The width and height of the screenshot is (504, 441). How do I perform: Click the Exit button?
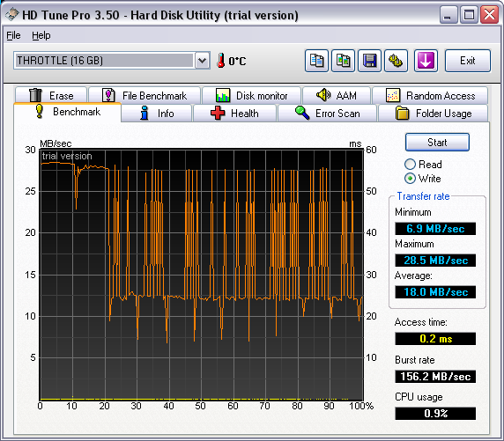[468, 61]
